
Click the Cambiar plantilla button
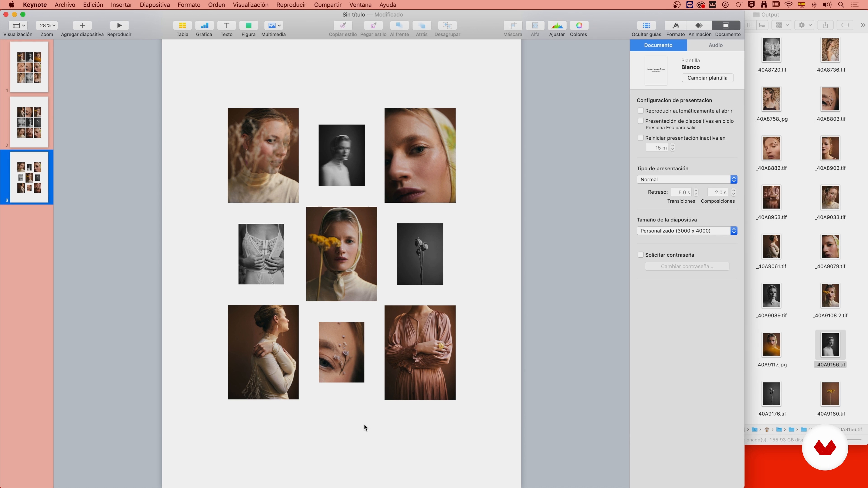707,78
